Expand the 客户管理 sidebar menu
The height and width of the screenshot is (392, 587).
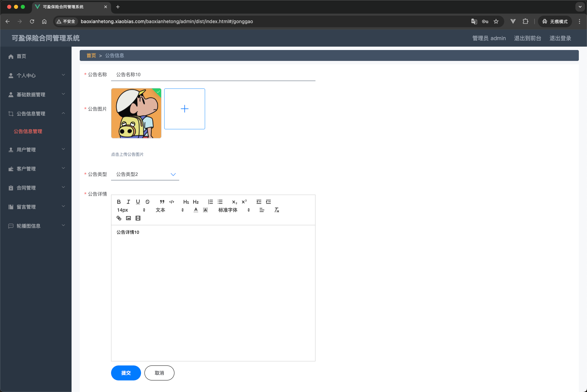36,169
